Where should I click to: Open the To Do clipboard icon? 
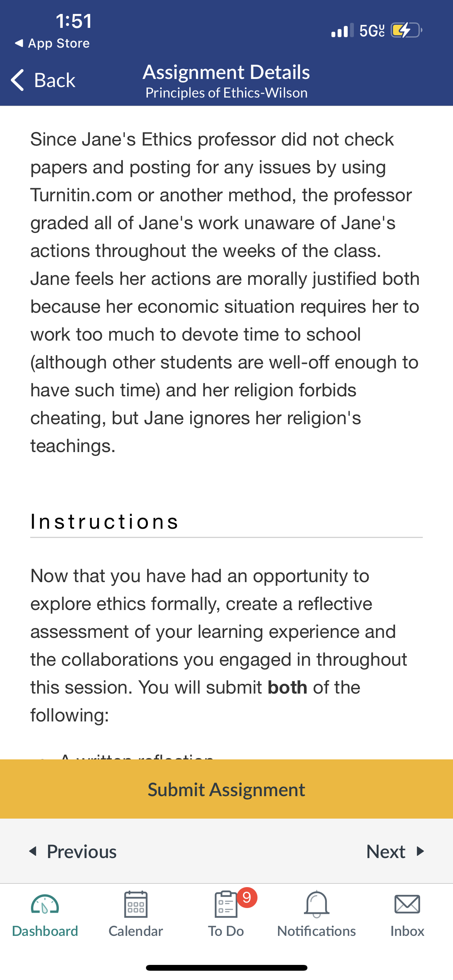click(x=226, y=904)
